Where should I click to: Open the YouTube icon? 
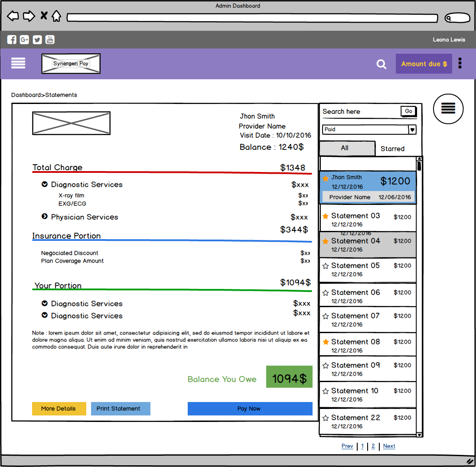(x=50, y=40)
